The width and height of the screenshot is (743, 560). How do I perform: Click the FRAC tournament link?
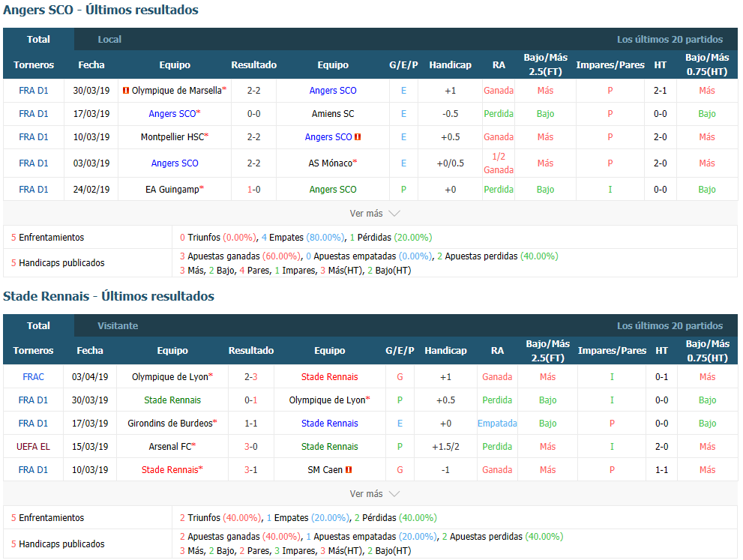(33, 376)
